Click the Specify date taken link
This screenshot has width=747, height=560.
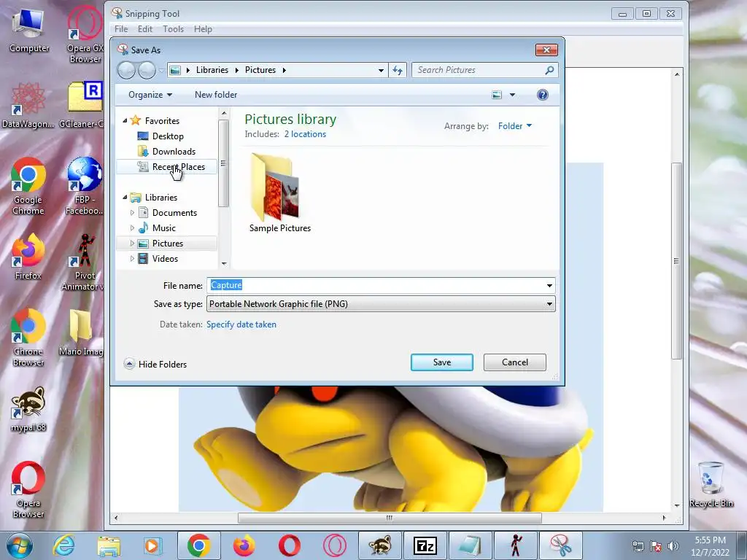point(241,324)
